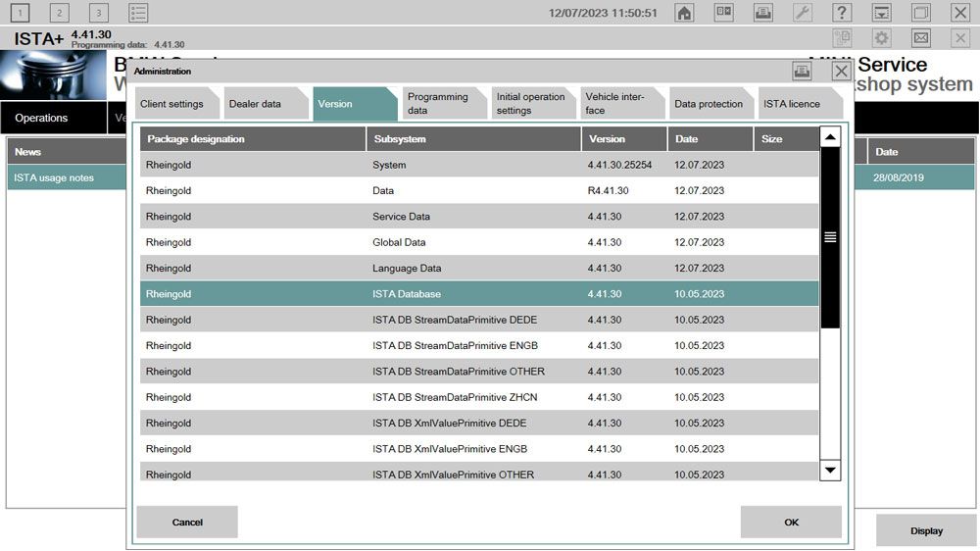Image resolution: width=980 pixels, height=551 pixels.
Task: Open the wrench administration icon
Action: coord(803,13)
